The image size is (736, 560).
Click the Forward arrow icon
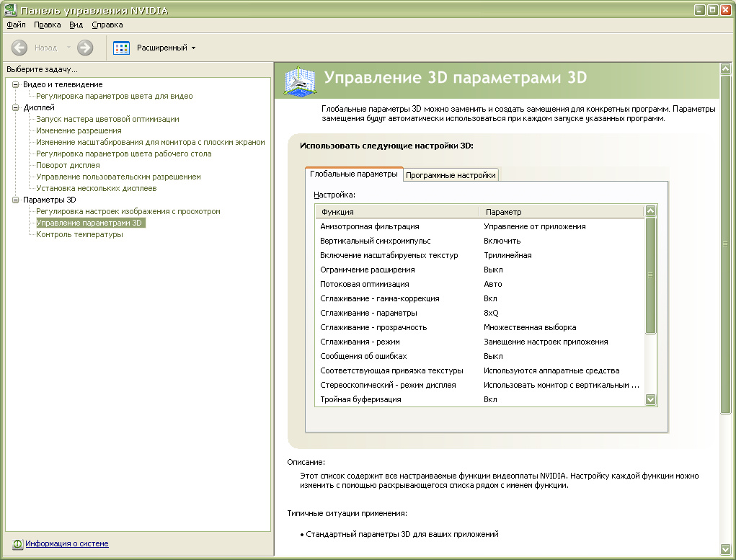(x=85, y=48)
